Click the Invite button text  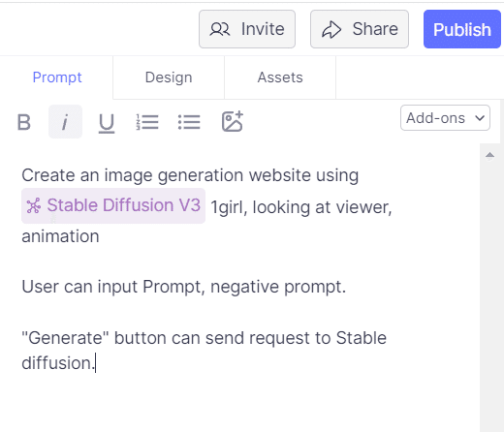[x=263, y=29]
